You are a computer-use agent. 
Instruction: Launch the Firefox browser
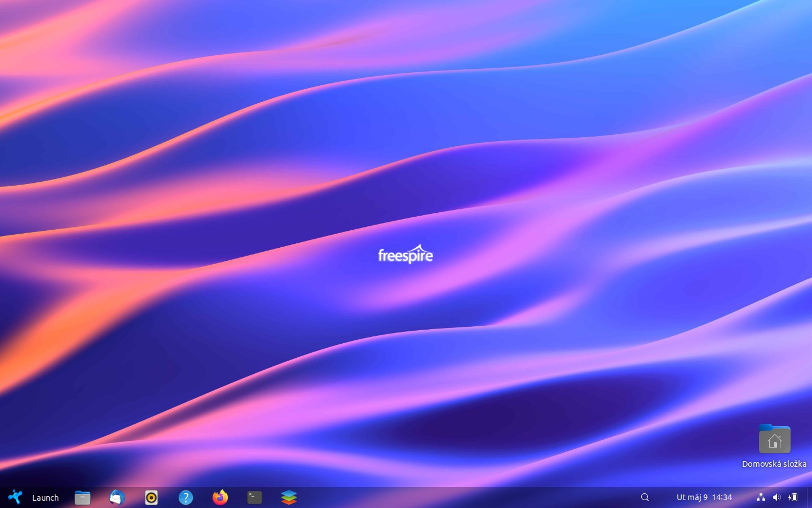[x=220, y=497]
